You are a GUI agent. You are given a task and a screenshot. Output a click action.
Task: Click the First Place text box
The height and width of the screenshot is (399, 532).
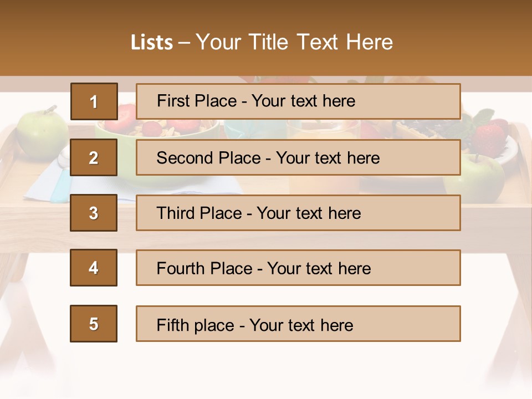pos(298,101)
